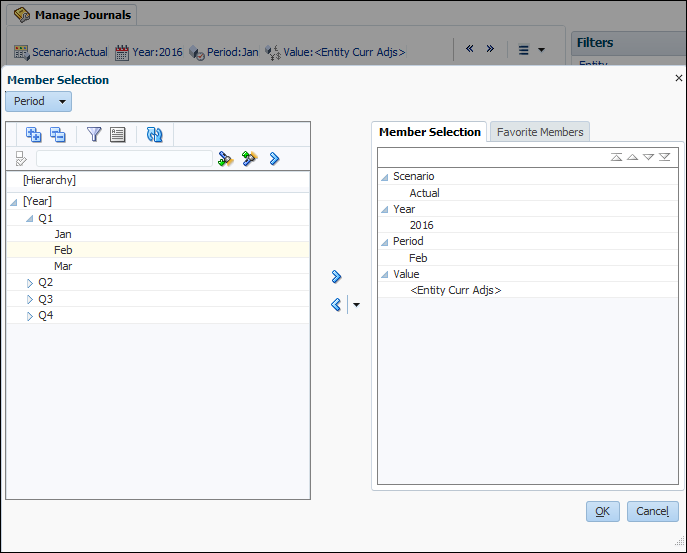The width and height of the screenshot is (687, 553).
Task: Collapse Value in selection list
Action: pos(384,275)
